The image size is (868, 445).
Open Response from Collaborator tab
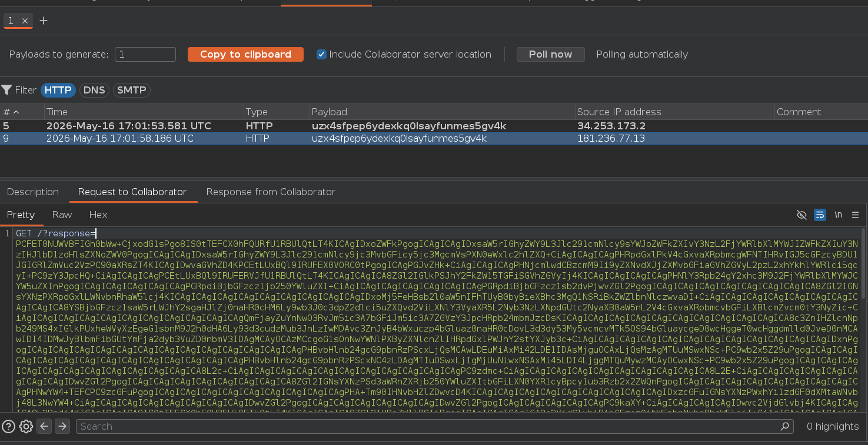271,192
